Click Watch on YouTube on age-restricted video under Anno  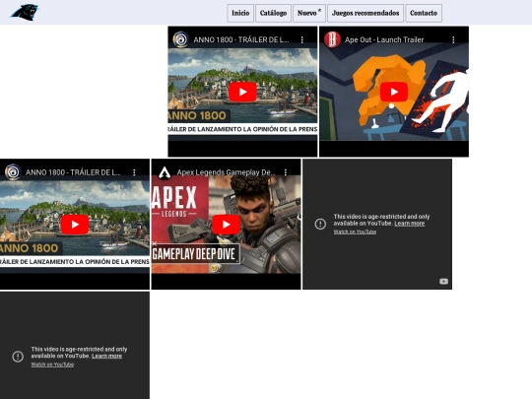point(52,365)
